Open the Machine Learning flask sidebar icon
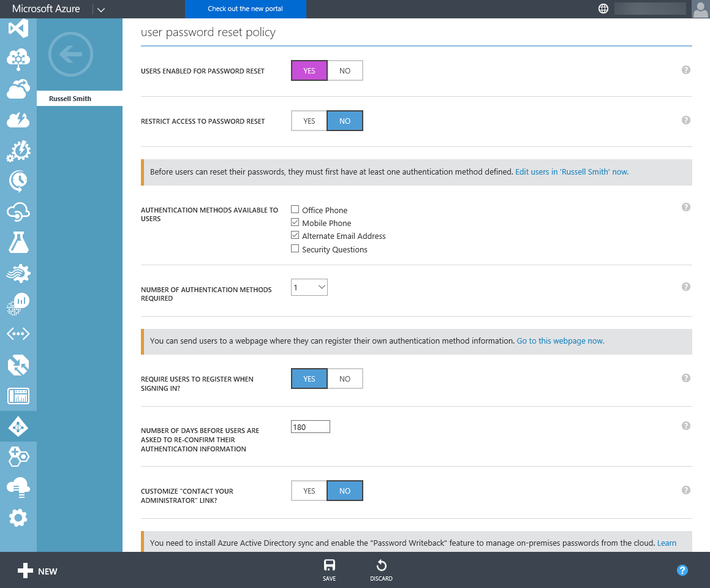 (x=18, y=242)
